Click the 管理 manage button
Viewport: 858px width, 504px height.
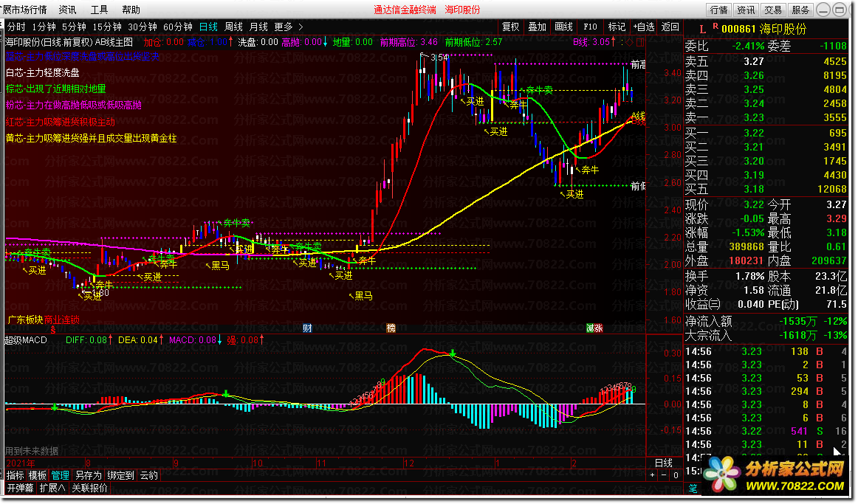coord(61,475)
